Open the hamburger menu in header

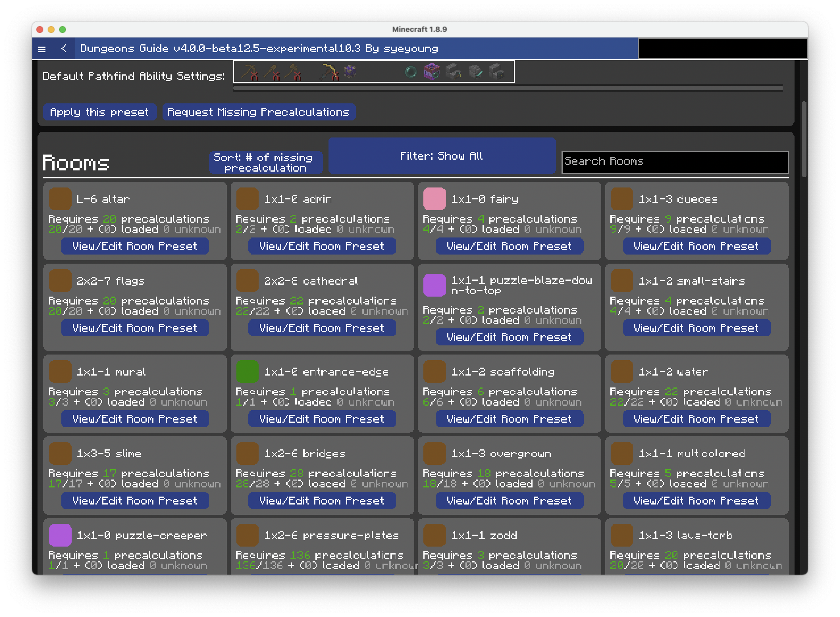click(42, 49)
